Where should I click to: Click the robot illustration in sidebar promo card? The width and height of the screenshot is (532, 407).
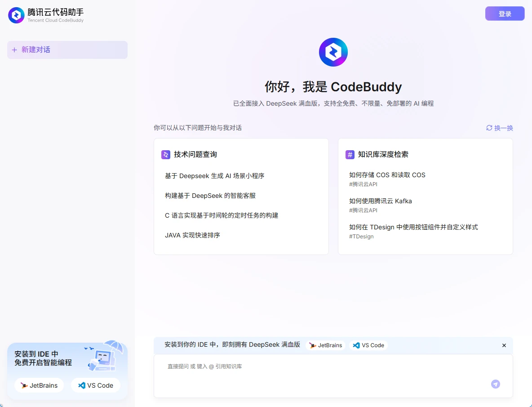pos(103,357)
